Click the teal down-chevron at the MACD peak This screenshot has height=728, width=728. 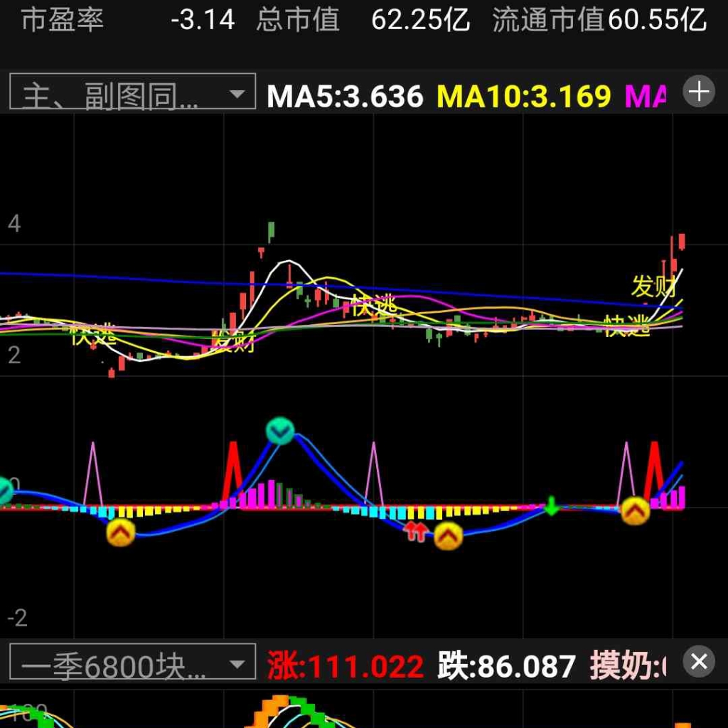coord(280,431)
